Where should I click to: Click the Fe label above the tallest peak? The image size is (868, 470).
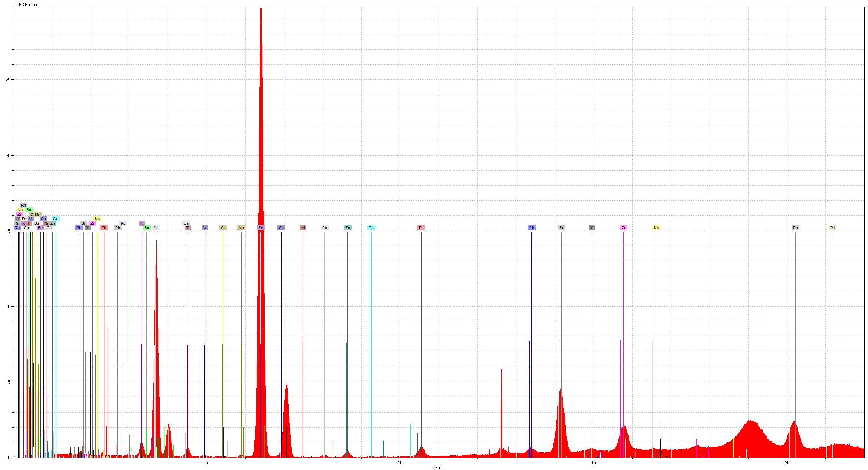click(x=260, y=228)
